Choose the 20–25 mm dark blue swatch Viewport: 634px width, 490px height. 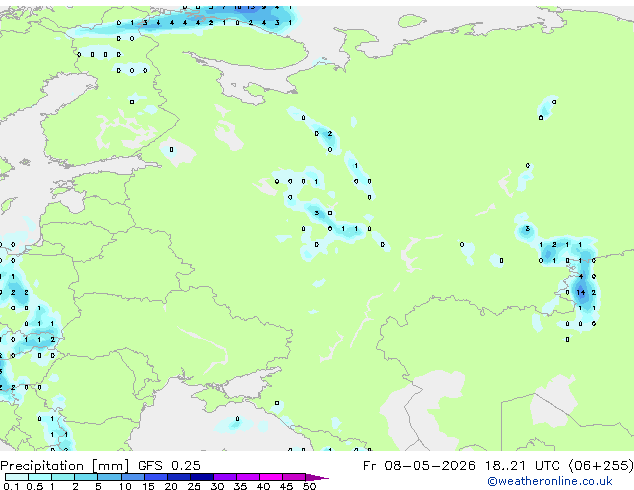click(179, 477)
